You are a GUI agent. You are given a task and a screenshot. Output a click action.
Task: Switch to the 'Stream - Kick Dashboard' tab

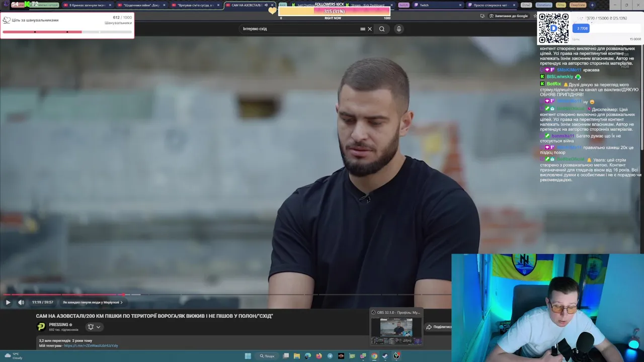pos(367,5)
